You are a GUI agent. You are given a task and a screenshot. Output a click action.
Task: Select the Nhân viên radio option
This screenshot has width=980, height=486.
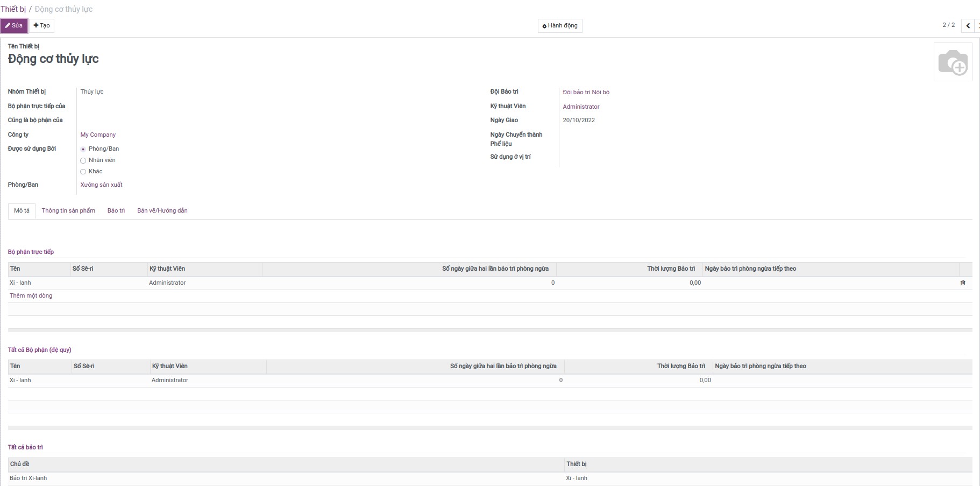(83, 160)
